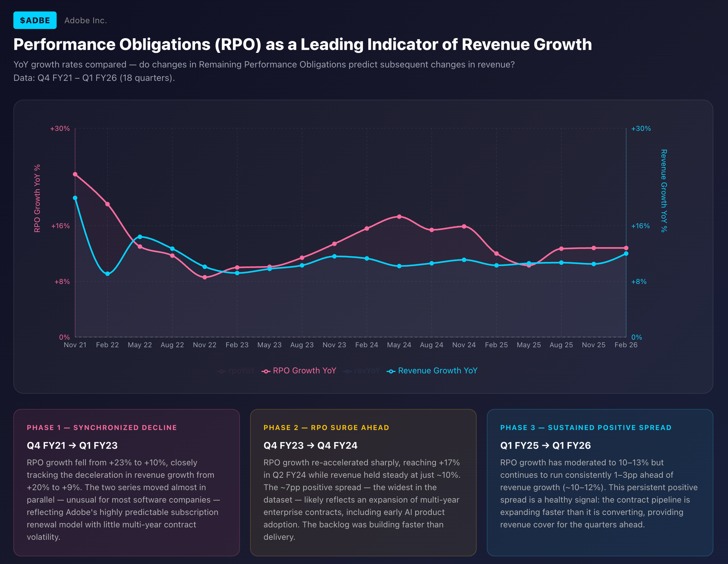
Task: Click the RPO peak point at May 24
Action: 399,217
